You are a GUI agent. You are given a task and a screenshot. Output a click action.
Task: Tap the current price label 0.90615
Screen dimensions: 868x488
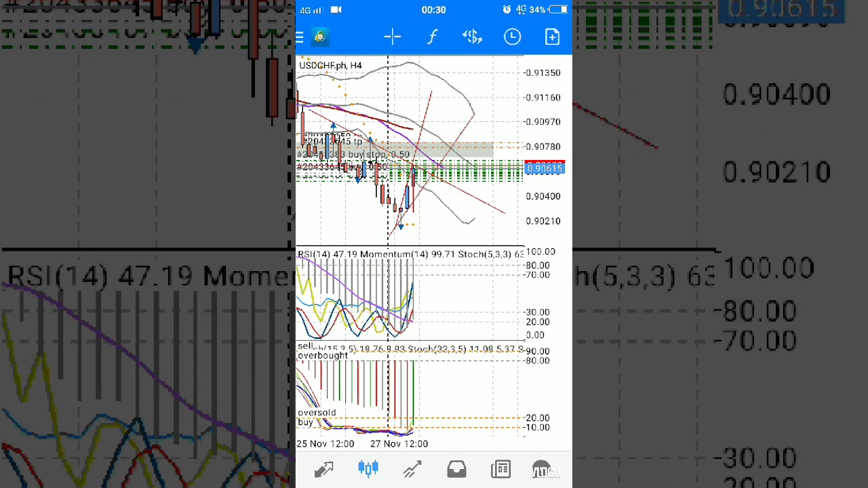click(x=545, y=169)
